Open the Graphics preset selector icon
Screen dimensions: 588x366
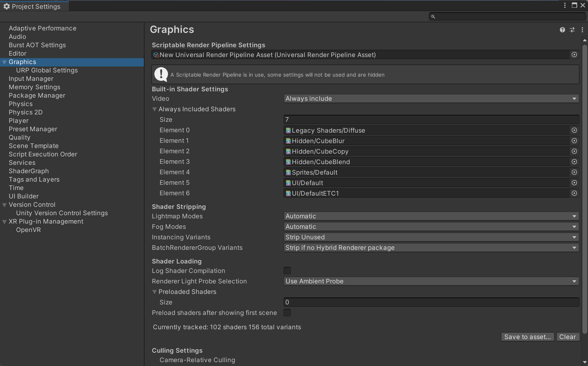pos(572,30)
